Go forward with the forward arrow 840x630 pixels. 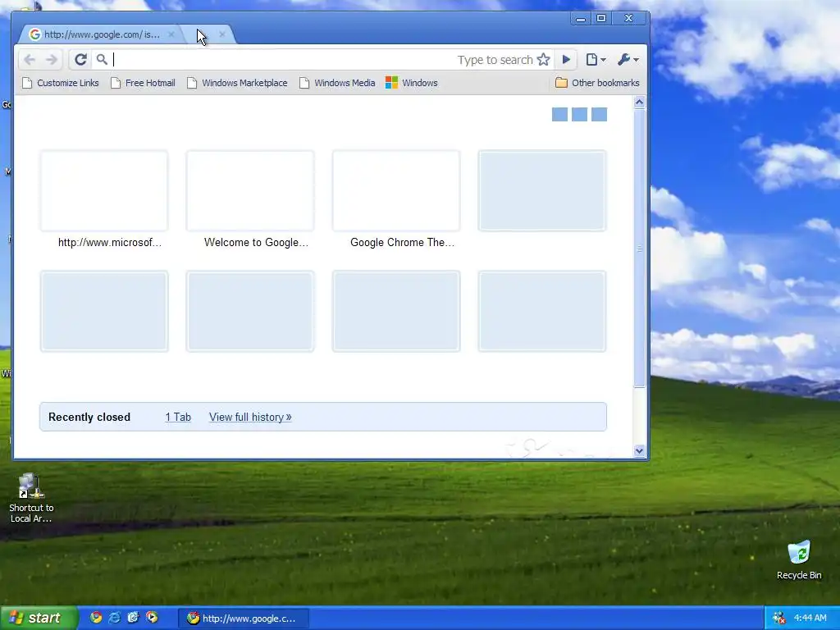pyautogui.click(x=52, y=59)
